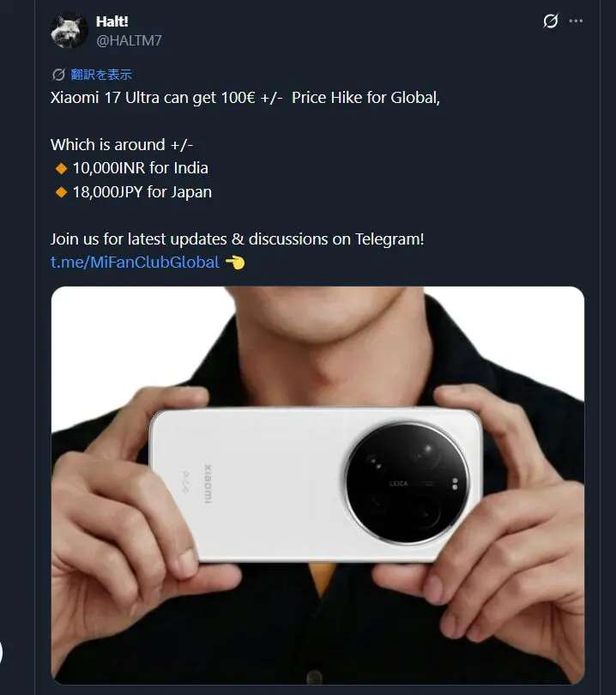Click the 'Which is around +/-' line
Viewport: 616px width, 695px height.
coord(122,145)
